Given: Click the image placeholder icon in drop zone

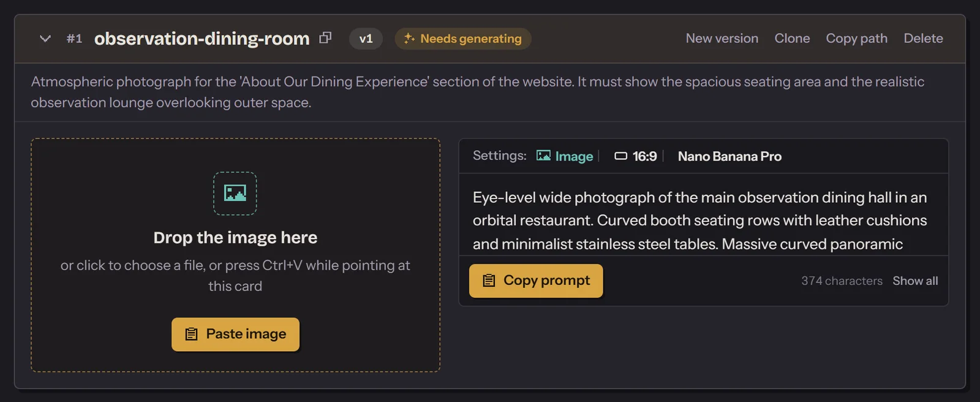Looking at the screenshot, I should click(235, 194).
